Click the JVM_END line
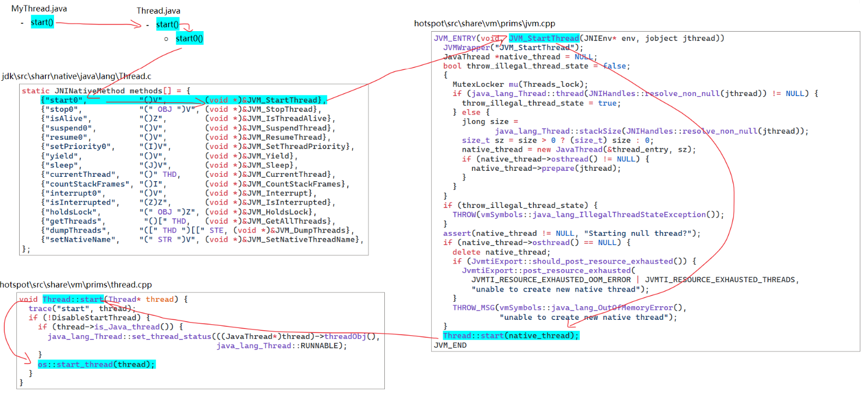868x393 pixels. [x=450, y=345]
